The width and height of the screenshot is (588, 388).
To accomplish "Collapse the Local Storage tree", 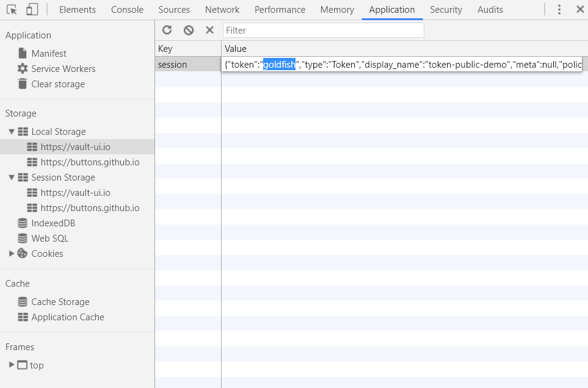I will click(10, 131).
